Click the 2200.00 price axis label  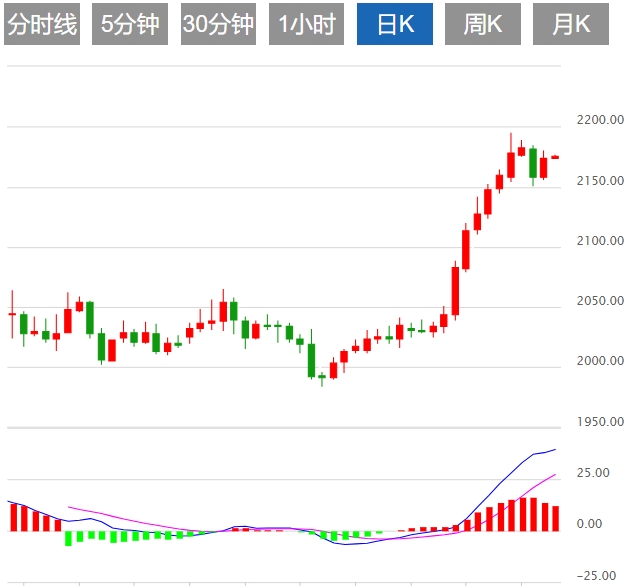600,120
